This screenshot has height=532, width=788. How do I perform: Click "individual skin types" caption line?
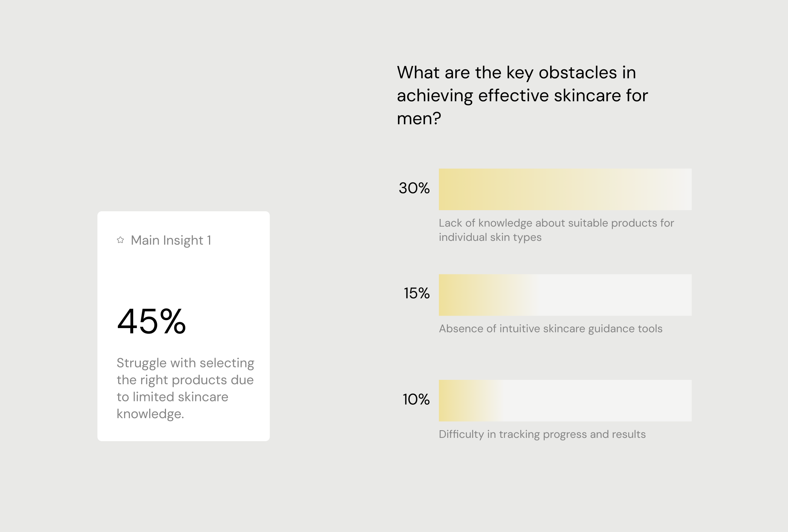point(490,237)
